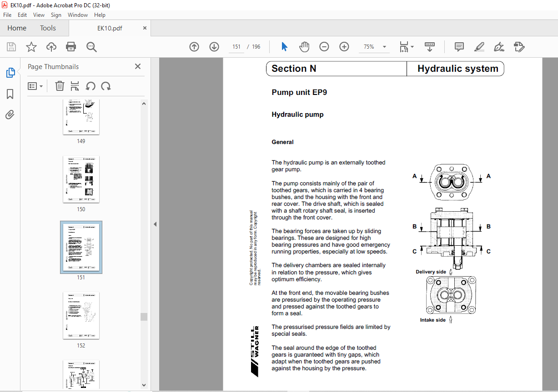Image resolution: width=558 pixels, height=392 pixels.
Task: Click the 'Hydraulic system' header text
Action: 458,69
